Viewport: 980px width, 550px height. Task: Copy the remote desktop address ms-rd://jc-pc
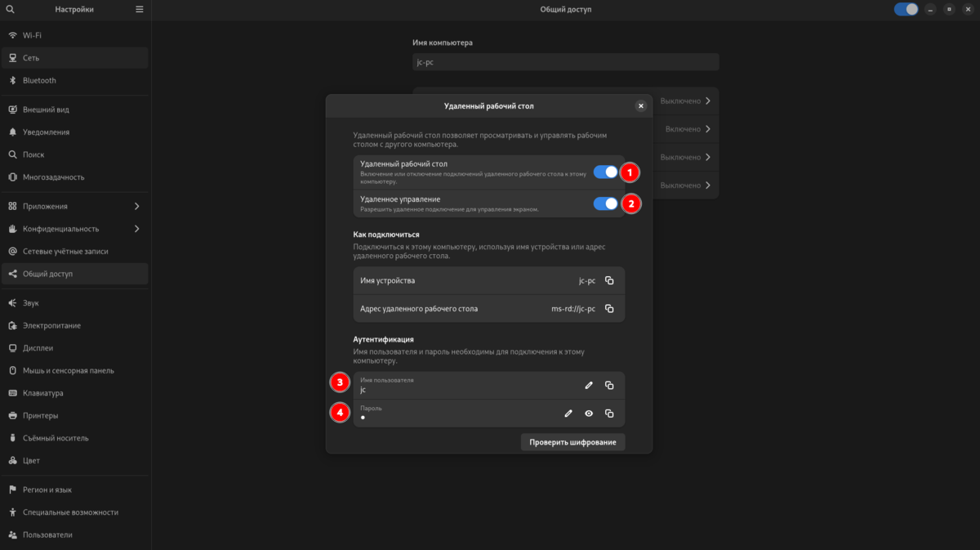tap(609, 309)
